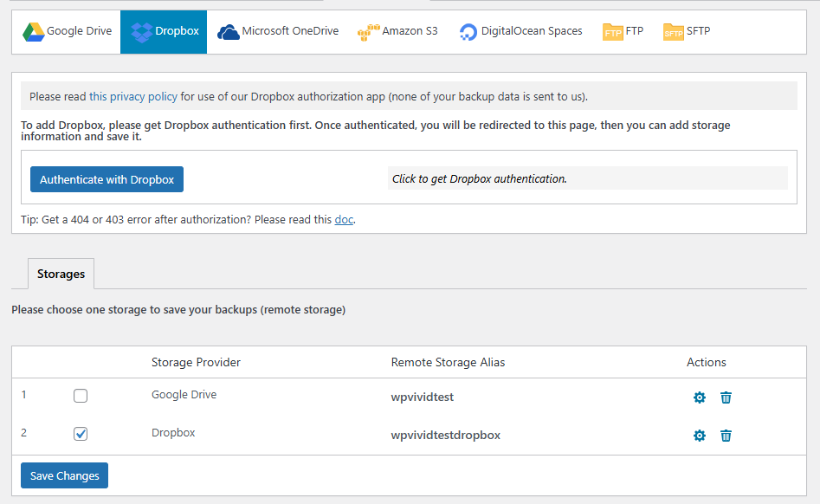Viewport: 820px width, 504px height.
Task: Delete wpvividtestdropbox storage using trash icon
Action: [x=726, y=436]
